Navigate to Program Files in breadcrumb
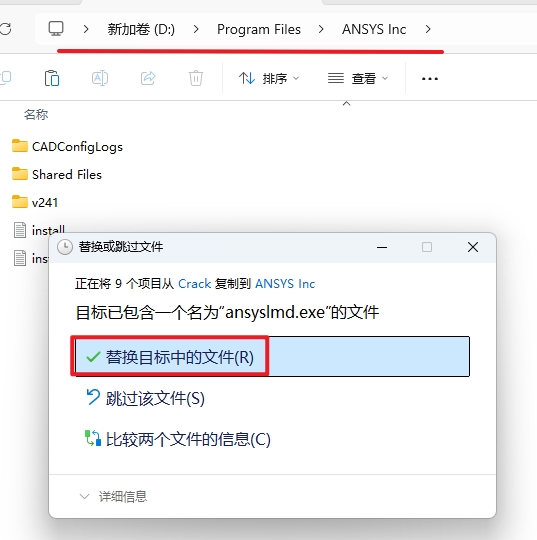Screen dimensions: 537x540 point(259,29)
